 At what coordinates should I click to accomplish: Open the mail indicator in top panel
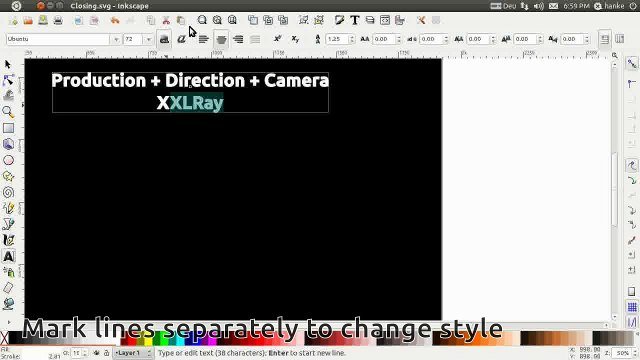[553, 6]
